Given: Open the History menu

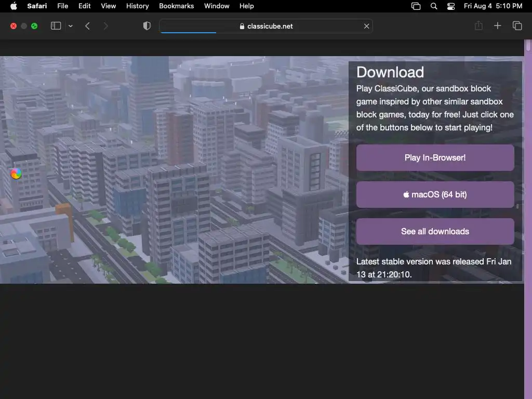Looking at the screenshot, I should [x=137, y=6].
